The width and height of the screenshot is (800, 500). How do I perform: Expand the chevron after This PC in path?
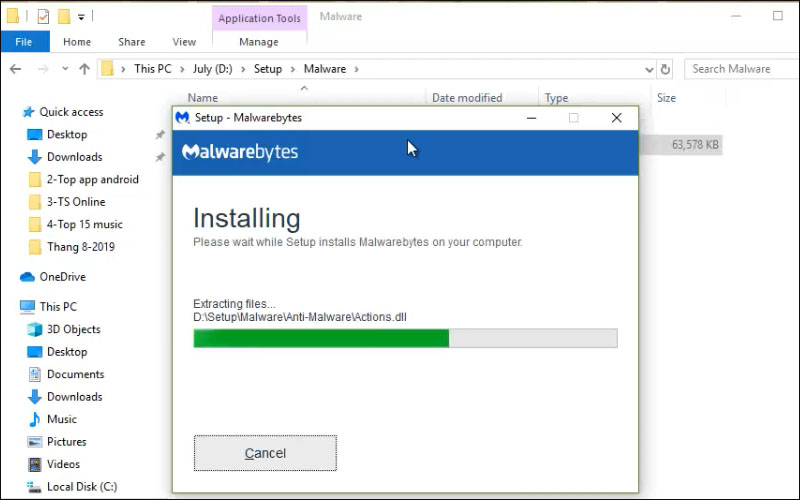coord(182,69)
